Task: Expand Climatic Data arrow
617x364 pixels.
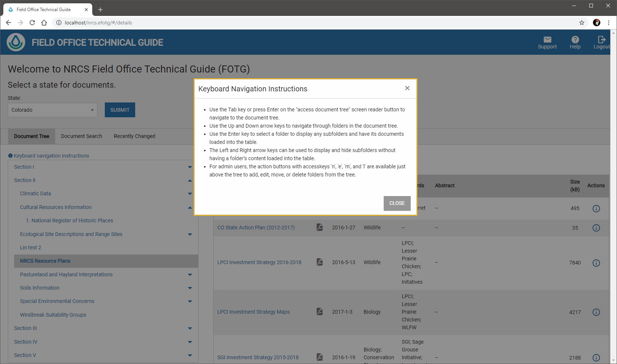Action: point(190,194)
